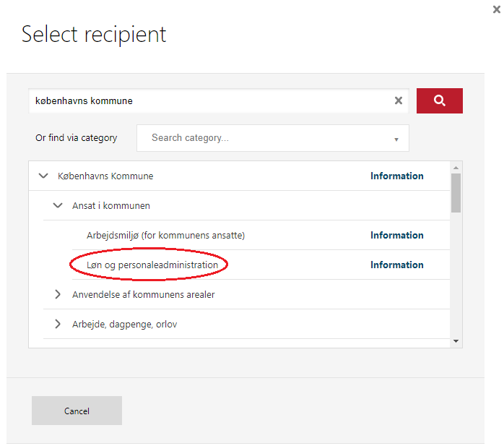This screenshot has width=504, height=446.
Task: Clear the københavns kommune search text
Action: pos(399,100)
